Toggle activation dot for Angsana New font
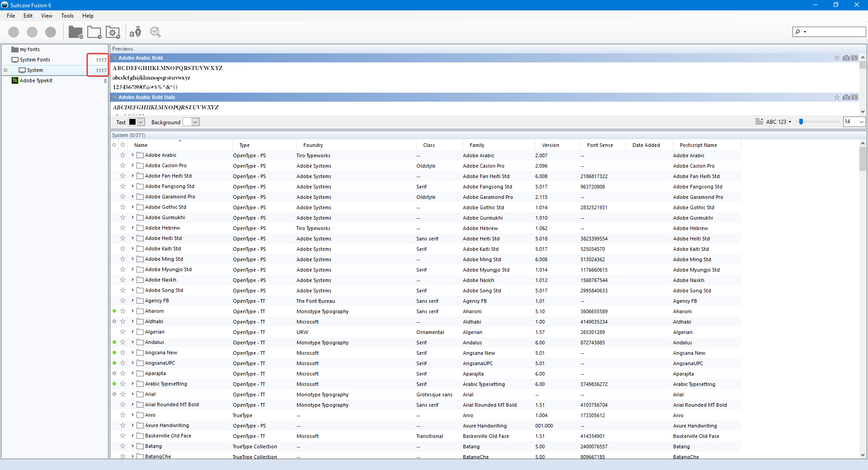Viewport: 868px width, 470px height. [114, 352]
